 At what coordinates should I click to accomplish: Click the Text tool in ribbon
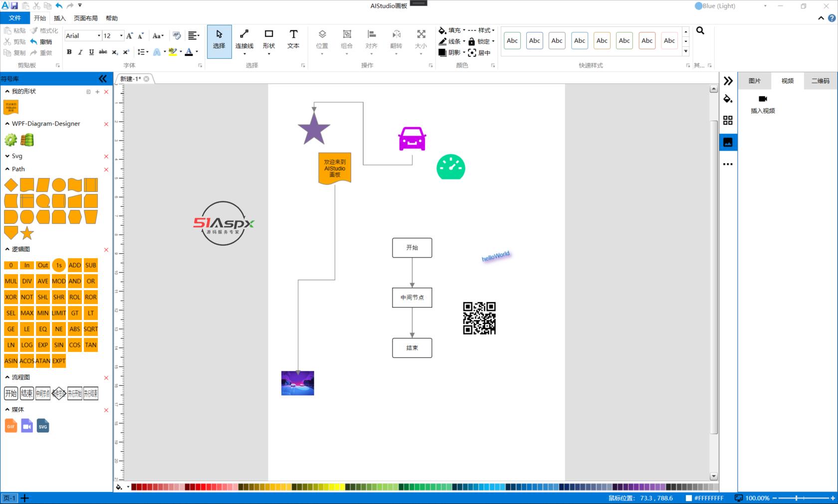293,39
